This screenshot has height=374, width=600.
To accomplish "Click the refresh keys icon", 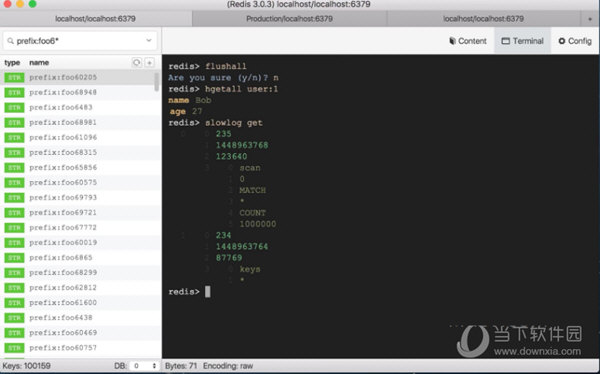I will click(137, 62).
